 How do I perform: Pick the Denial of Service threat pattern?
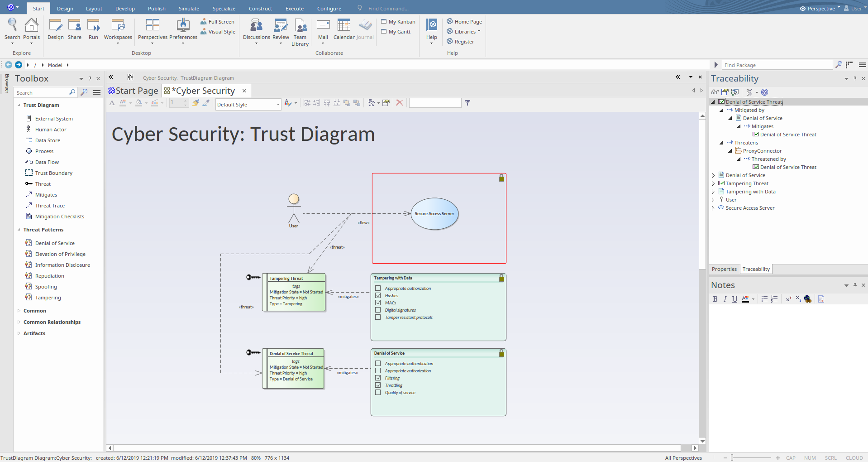pos(55,243)
